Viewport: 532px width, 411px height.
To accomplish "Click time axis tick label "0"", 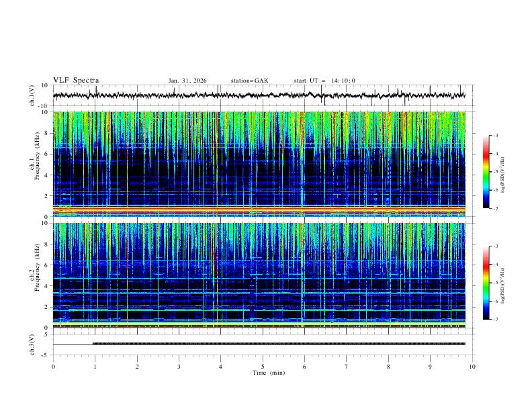I will pyautogui.click(x=53, y=367).
